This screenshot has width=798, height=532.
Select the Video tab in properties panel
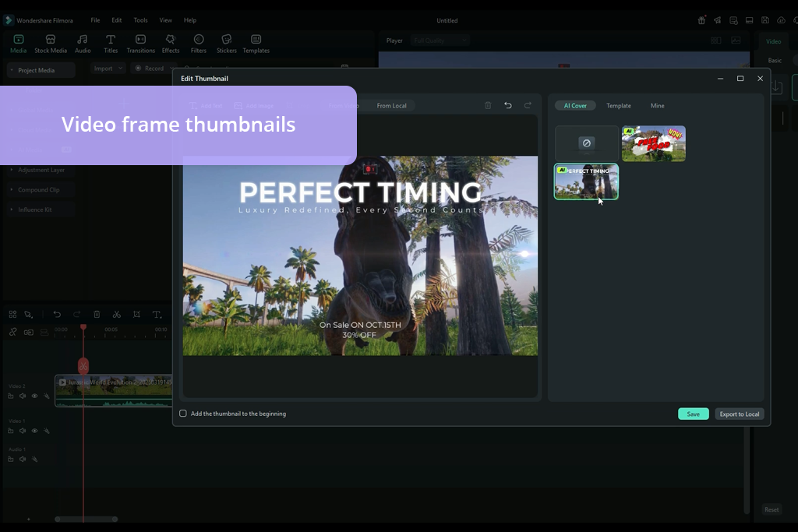[x=773, y=42]
